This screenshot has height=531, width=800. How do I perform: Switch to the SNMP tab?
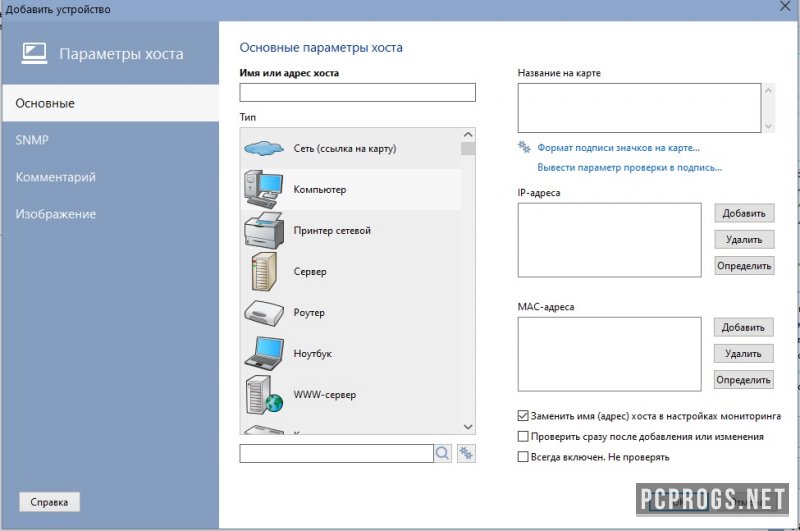click(x=111, y=140)
